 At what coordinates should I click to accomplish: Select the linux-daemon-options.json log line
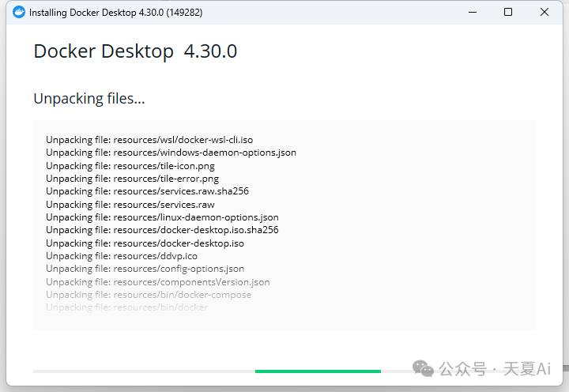162,217
